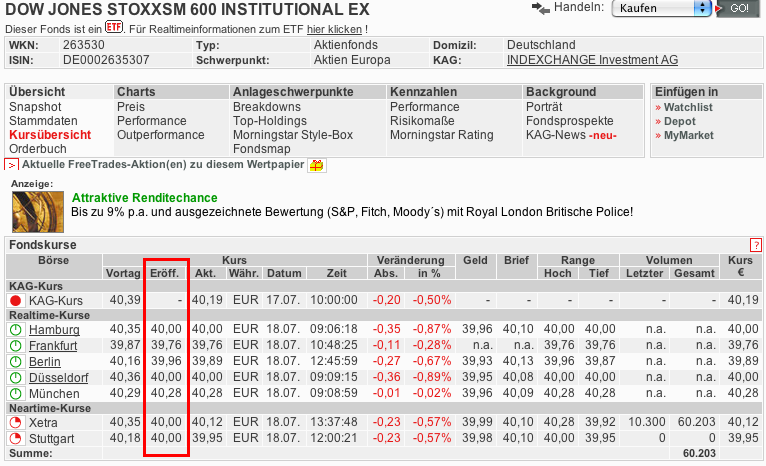The image size is (766, 466).
Task: Click the green realtime clock icon for Berlin
Action: (x=16, y=362)
